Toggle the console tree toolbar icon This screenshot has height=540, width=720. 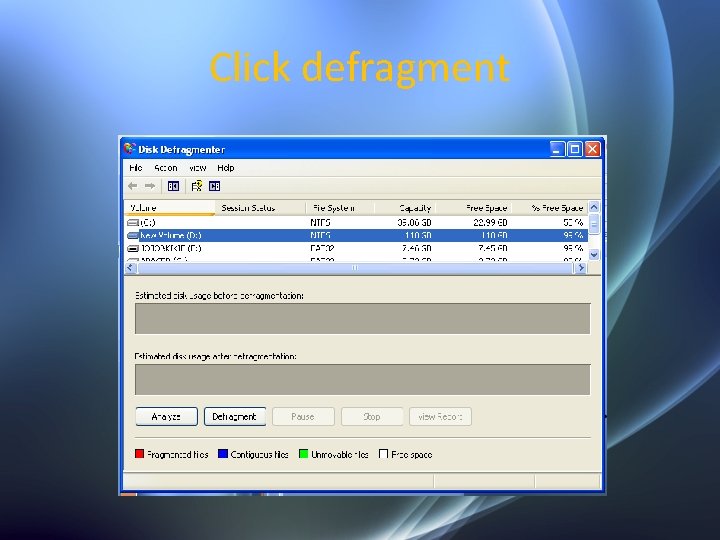click(173, 186)
